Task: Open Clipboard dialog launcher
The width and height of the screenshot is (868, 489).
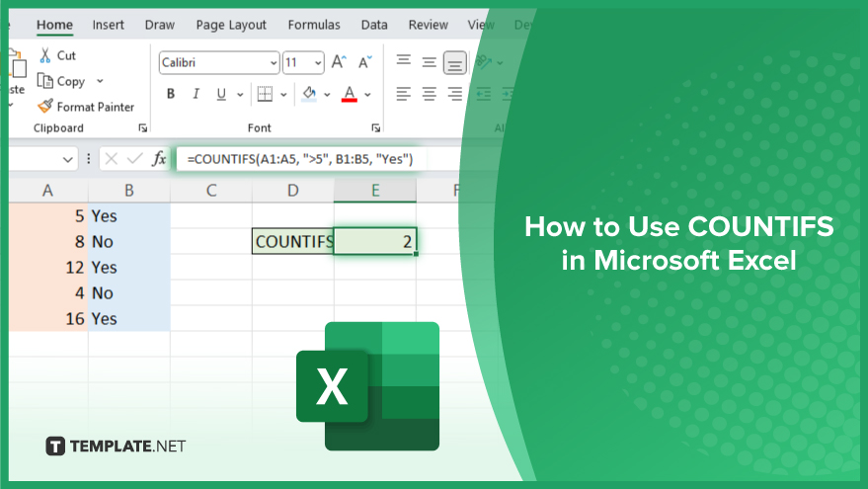Action: (x=143, y=127)
